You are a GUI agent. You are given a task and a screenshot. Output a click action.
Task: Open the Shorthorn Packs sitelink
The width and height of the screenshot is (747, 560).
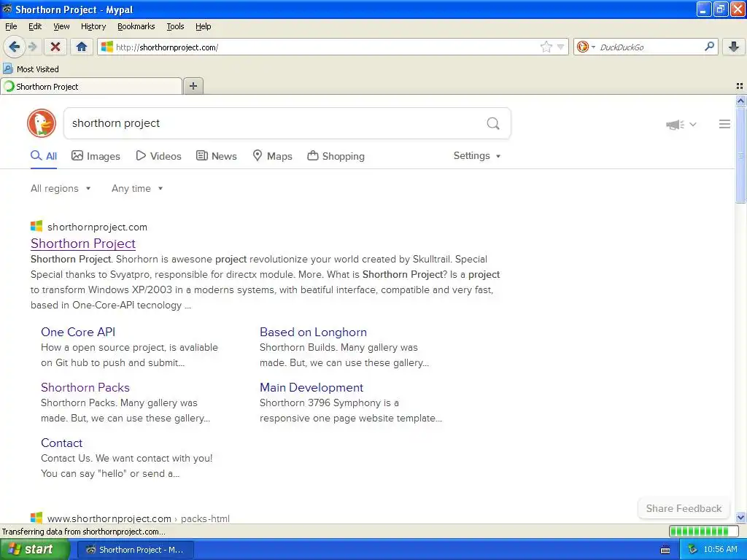(85, 387)
